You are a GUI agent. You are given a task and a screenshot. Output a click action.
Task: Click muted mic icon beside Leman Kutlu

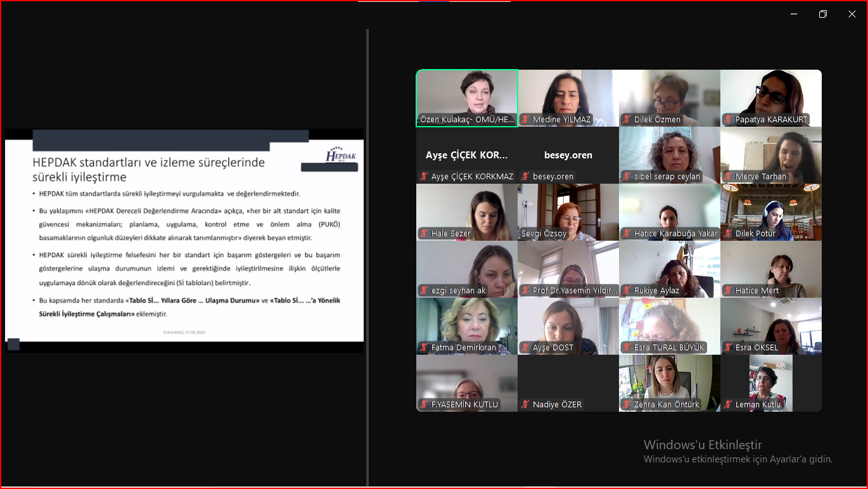pyautogui.click(x=728, y=405)
